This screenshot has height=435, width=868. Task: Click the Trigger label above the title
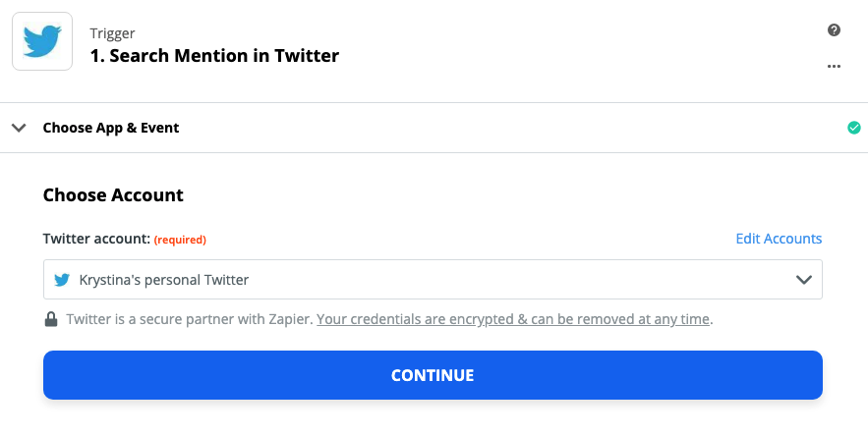pyautogui.click(x=112, y=33)
